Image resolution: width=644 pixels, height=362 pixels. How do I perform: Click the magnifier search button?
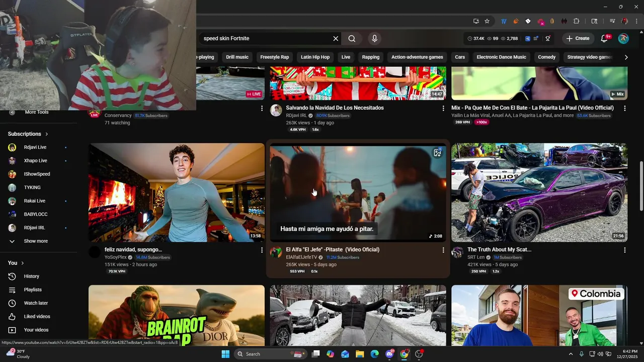point(352,38)
